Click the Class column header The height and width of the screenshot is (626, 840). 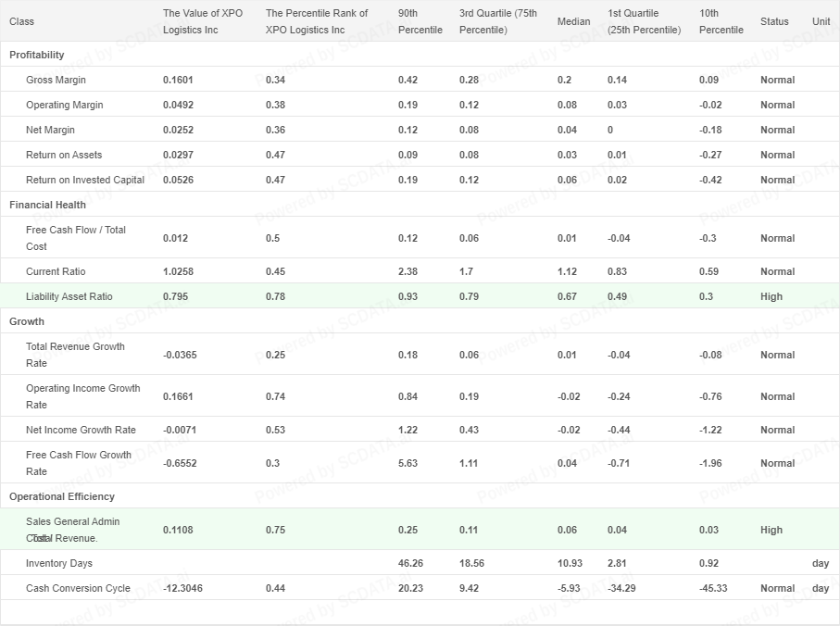tap(22, 21)
